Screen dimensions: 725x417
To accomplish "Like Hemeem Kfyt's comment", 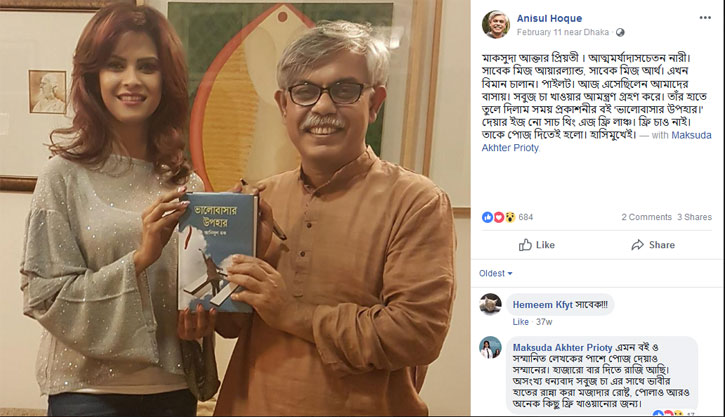I will click(520, 322).
